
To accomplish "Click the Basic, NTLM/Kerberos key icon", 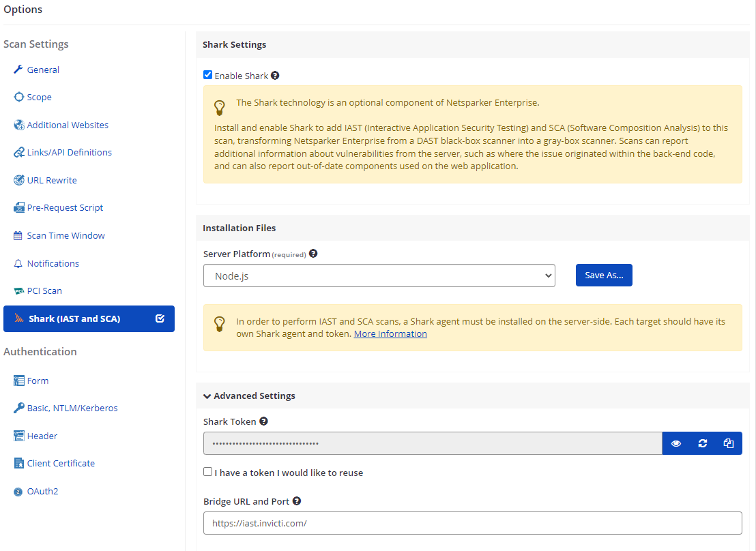I will [x=19, y=408].
